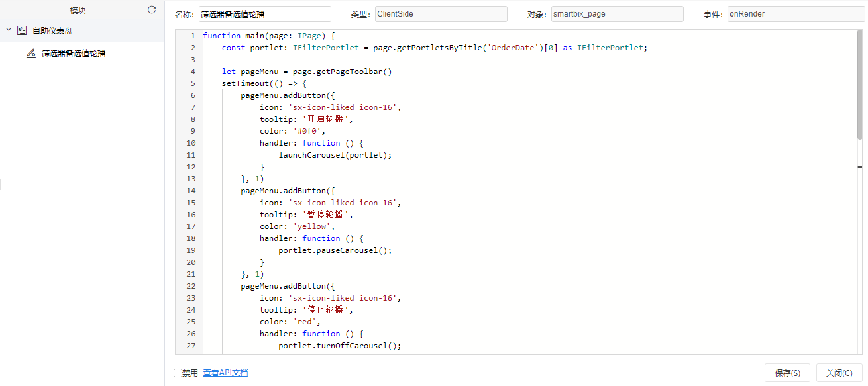The image size is (868, 386).
Task: Open the 事件 onRender field
Action: click(x=793, y=14)
